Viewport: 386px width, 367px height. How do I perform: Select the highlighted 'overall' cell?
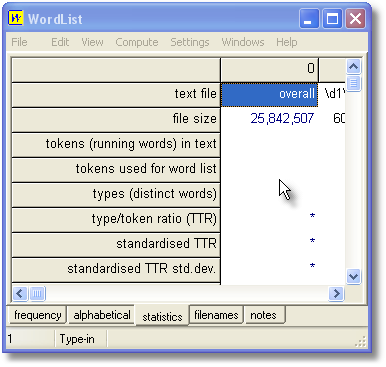[269, 95]
